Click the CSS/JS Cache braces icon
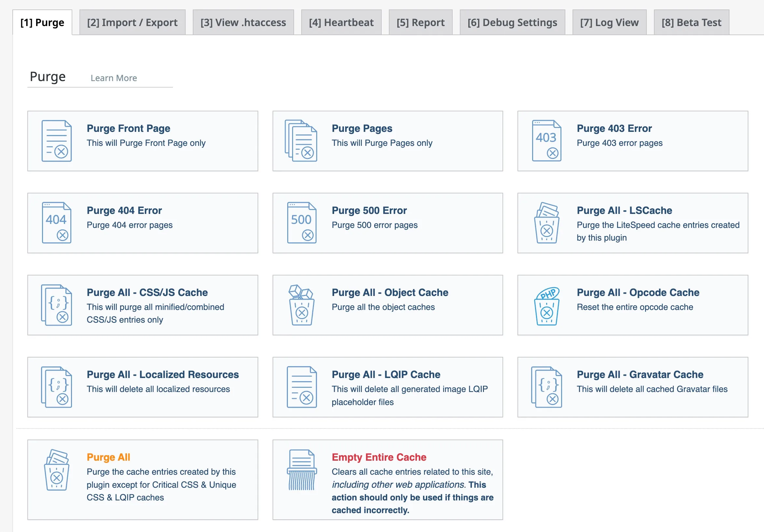The image size is (764, 532). [x=56, y=305]
